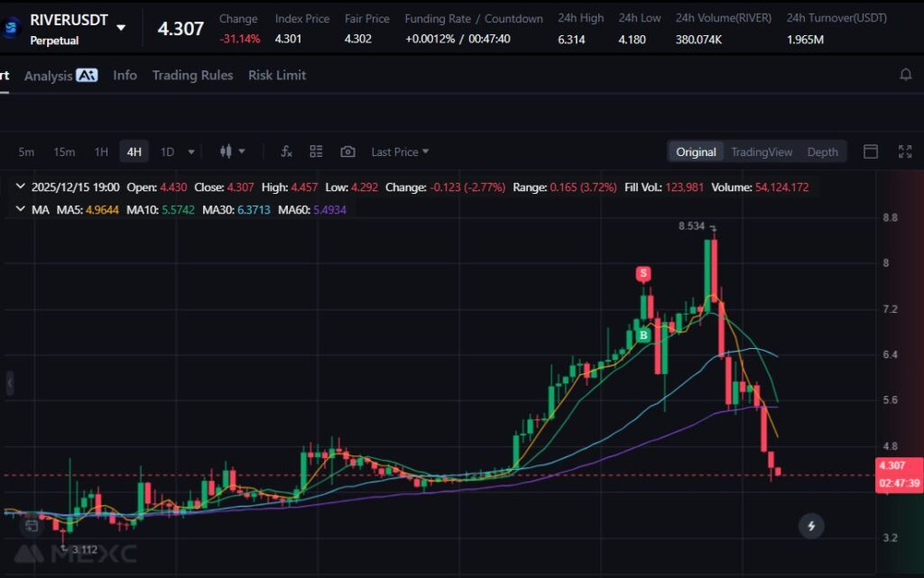Switch chart mode to Original
The height and width of the screenshot is (578, 924).
696,151
